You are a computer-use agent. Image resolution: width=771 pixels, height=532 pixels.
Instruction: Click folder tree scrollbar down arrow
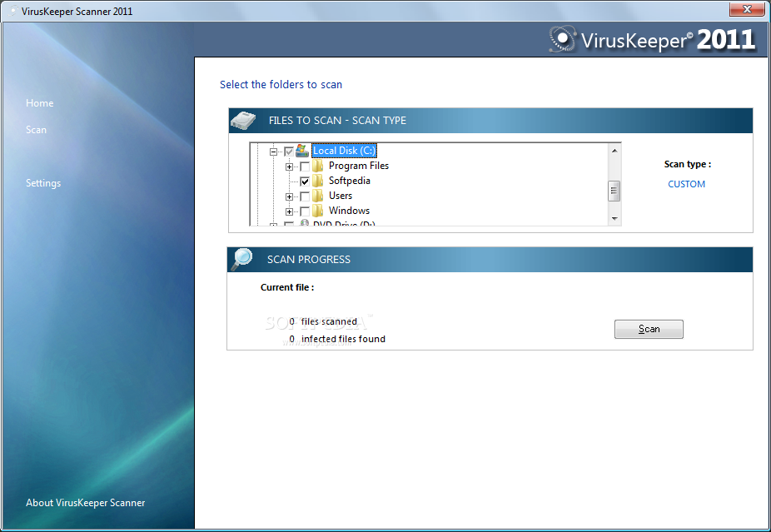point(614,218)
